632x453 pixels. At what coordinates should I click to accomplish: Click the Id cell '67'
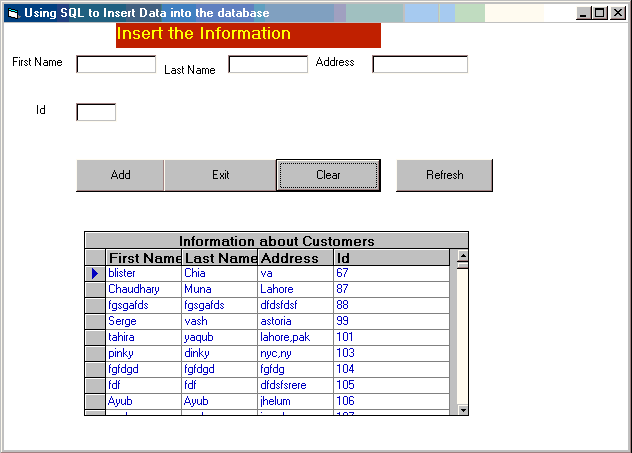pyautogui.click(x=391, y=274)
